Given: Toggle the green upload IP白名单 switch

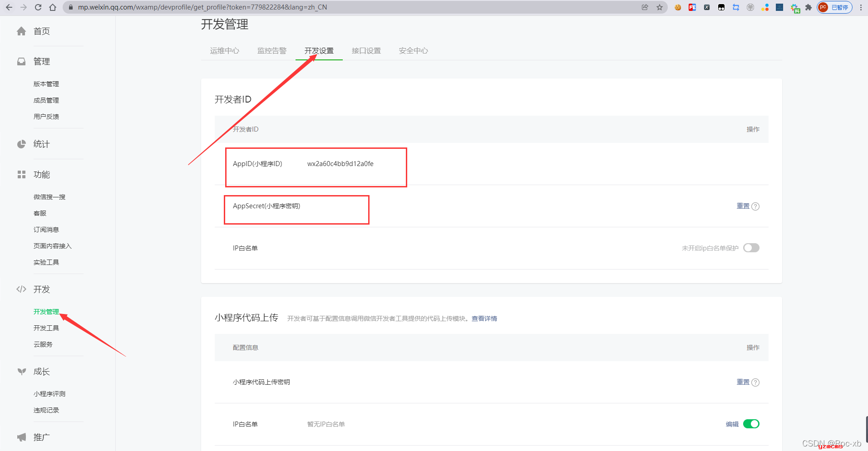Looking at the screenshot, I should coord(751,424).
